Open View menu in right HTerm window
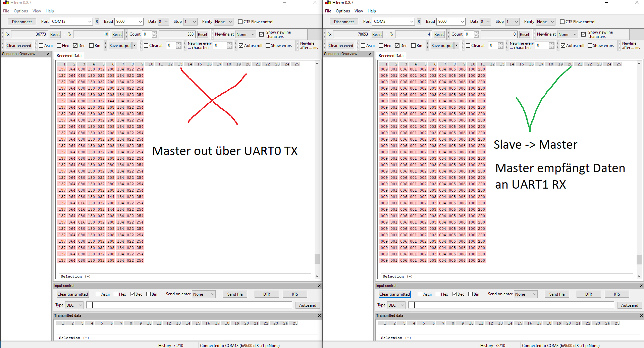Image resolution: width=644 pixels, height=348 pixels. click(x=359, y=11)
